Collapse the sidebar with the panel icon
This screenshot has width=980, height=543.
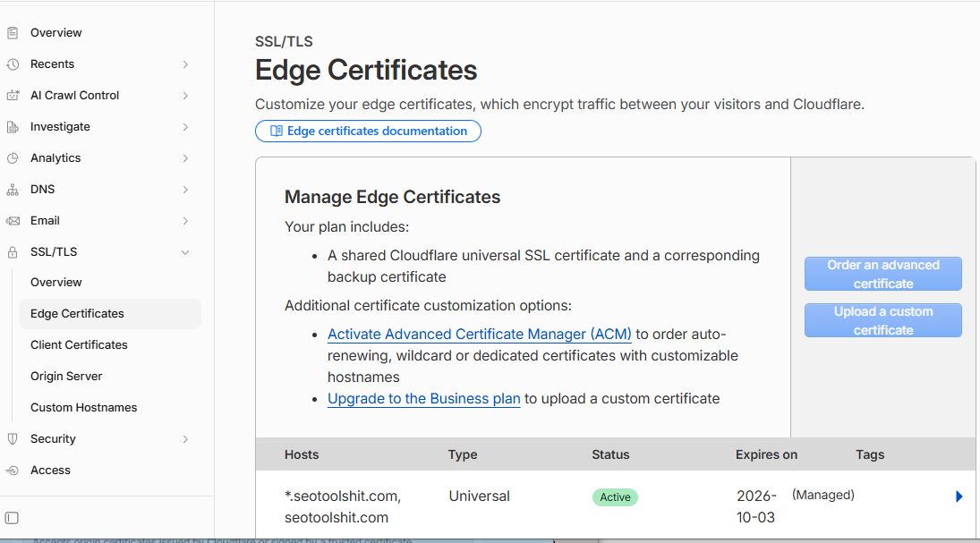(12, 518)
